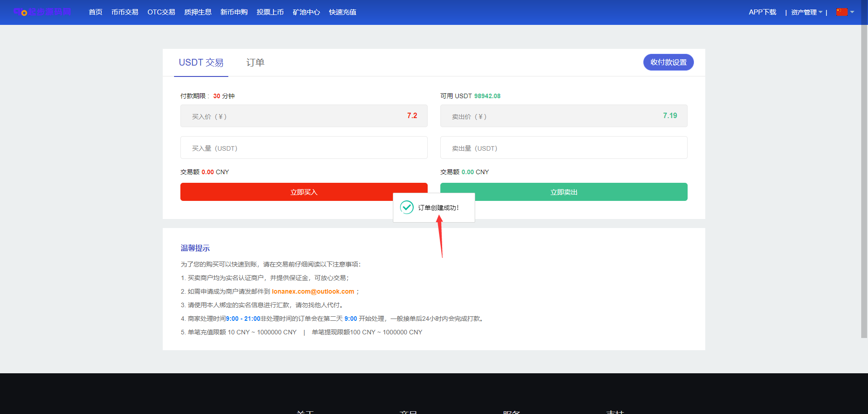The width and height of the screenshot is (868, 414).
Task: Open the 矿池中心 menu item
Action: pos(306,12)
